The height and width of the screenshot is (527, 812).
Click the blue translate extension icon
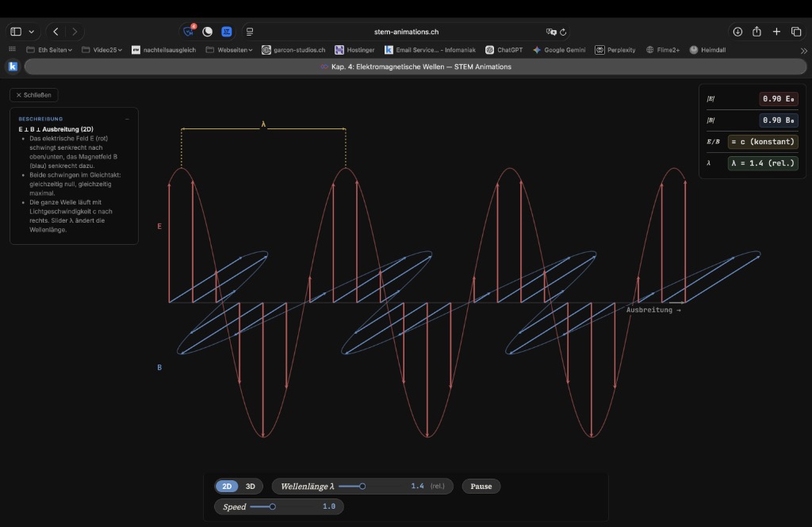[x=226, y=32]
